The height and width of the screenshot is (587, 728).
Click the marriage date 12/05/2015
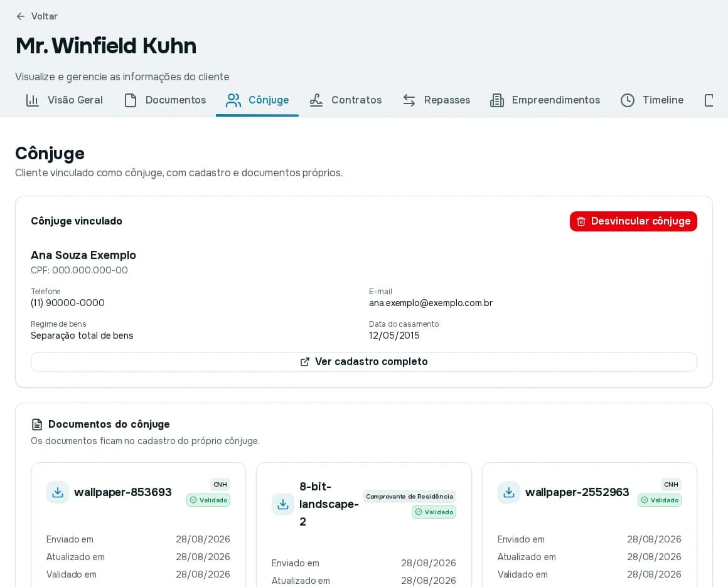394,336
